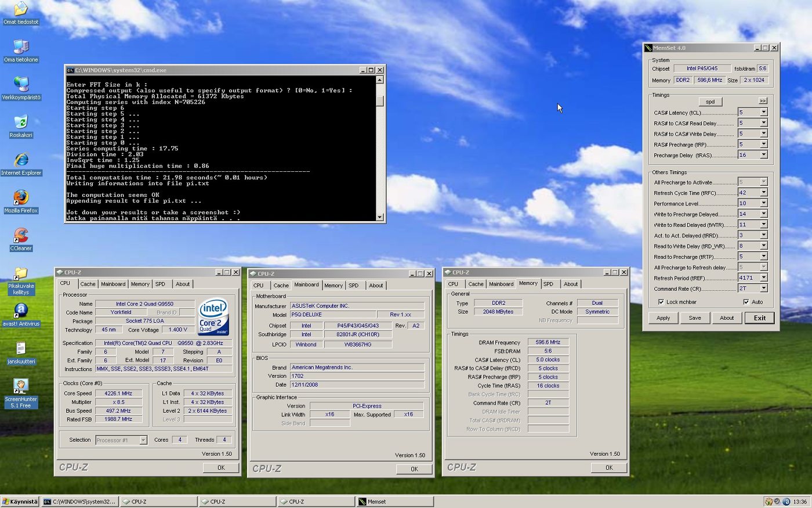This screenshot has height=508, width=812.
Task: Click the About button in MemSet
Action: click(x=727, y=318)
